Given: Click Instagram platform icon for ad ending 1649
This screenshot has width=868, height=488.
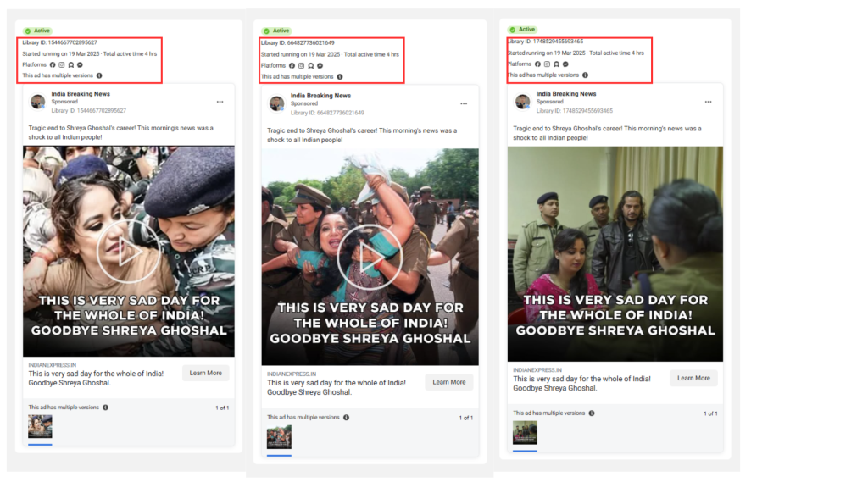Looking at the screenshot, I should pyautogui.click(x=301, y=65).
